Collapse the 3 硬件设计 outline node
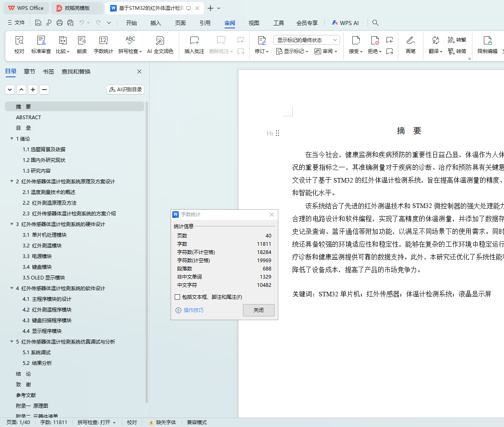 12,224
